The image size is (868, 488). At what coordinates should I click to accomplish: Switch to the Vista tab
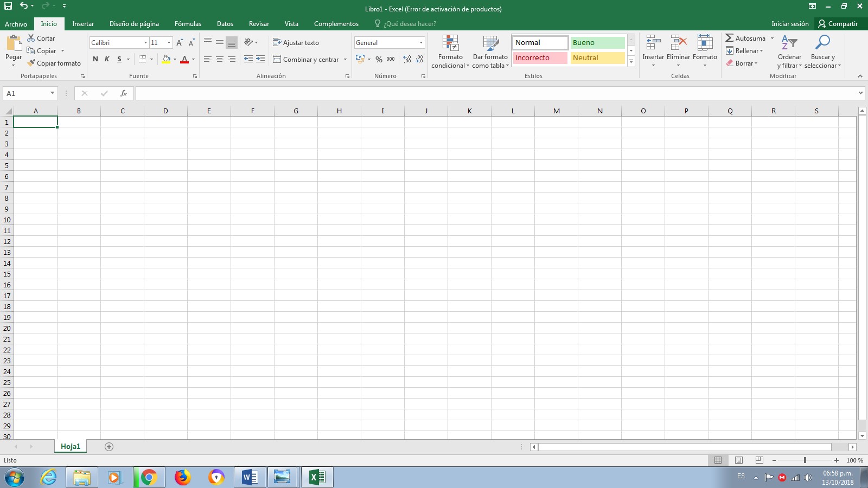(x=291, y=24)
